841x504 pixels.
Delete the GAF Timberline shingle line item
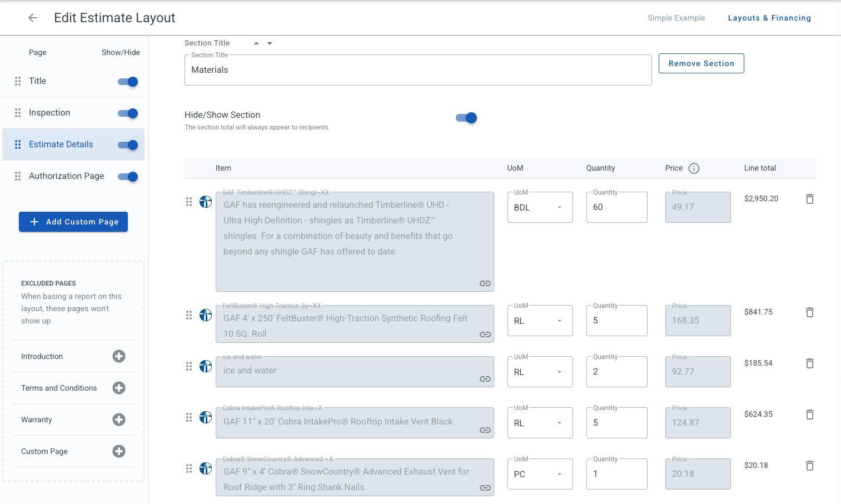point(809,199)
